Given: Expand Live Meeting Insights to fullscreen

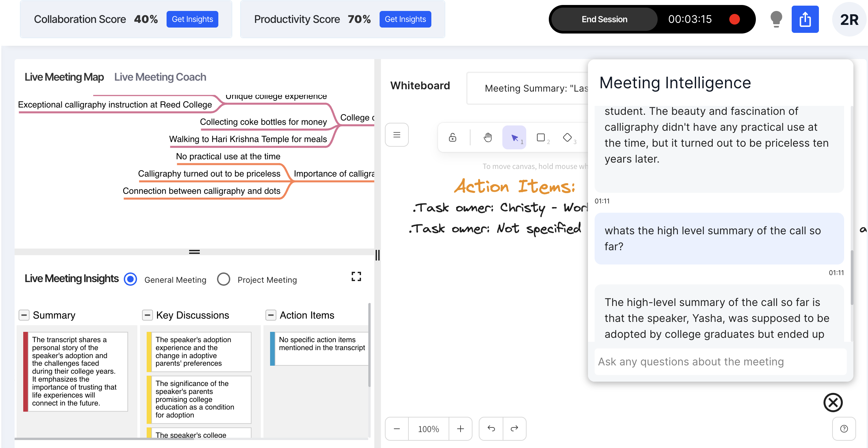Looking at the screenshot, I should click(x=356, y=276).
